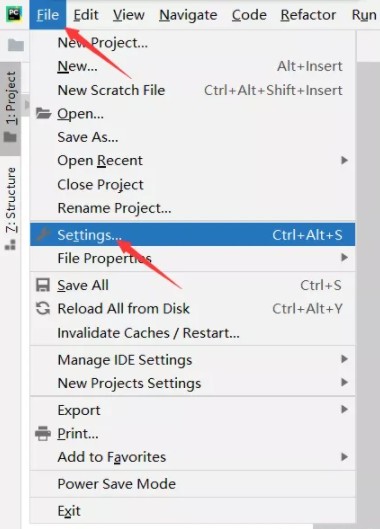Click the Settings wrench icon
The height and width of the screenshot is (529, 380).
point(43,234)
